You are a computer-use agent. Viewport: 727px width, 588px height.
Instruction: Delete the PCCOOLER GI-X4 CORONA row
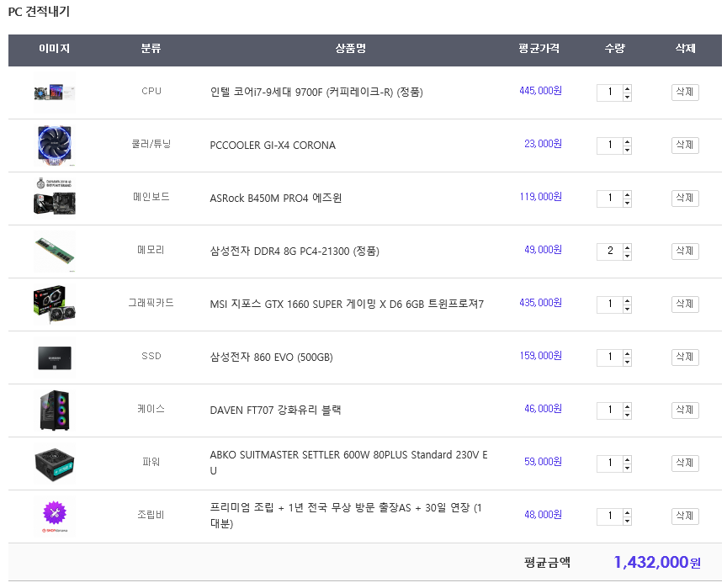point(685,145)
